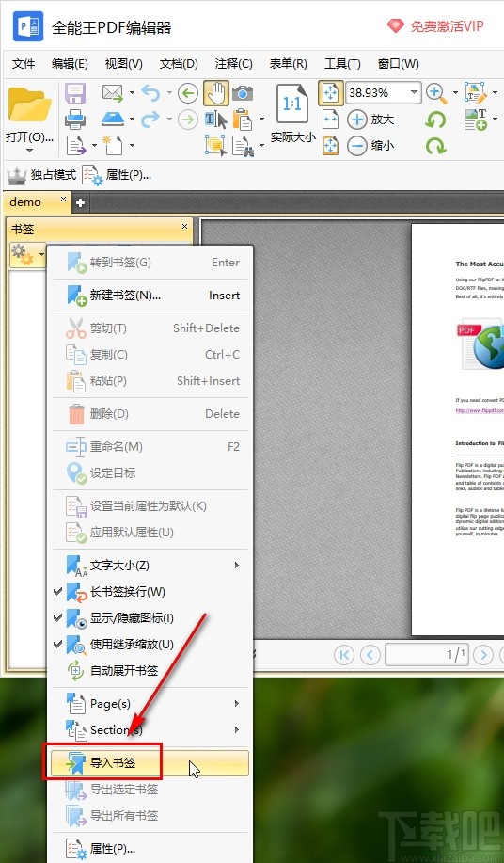
Task: Click the add text tool icon
Action: click(x=476, y=119)
